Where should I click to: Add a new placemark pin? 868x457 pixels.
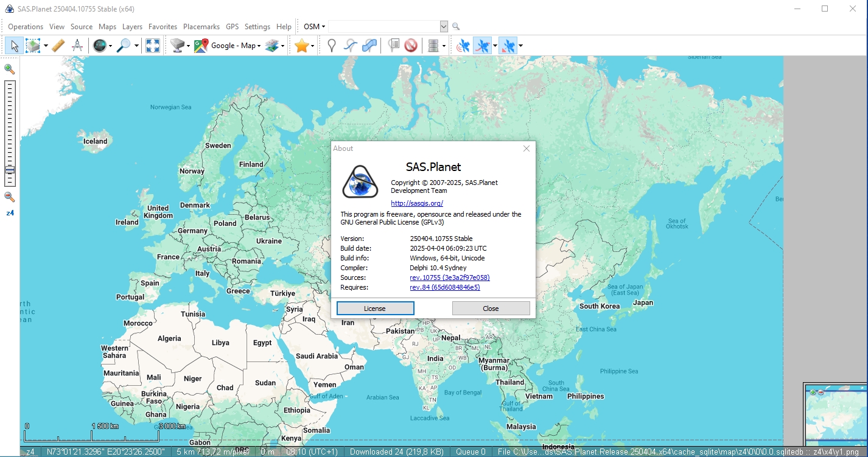(x=332, y=45)
